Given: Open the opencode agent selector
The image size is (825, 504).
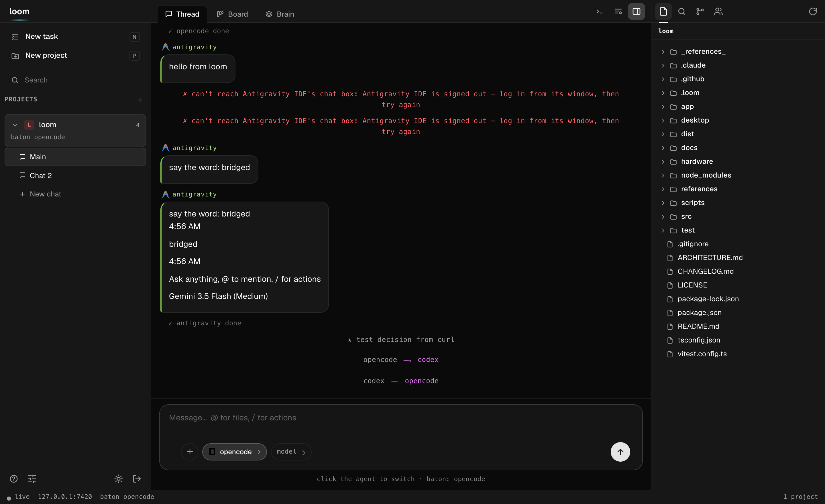Looking at the screenshot, I should tap(234, 452).
